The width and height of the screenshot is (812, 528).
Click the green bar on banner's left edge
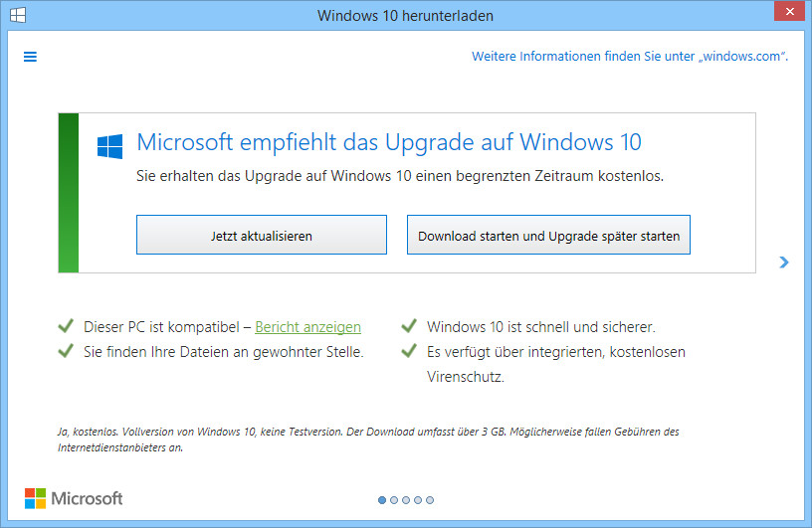point(69,193)
